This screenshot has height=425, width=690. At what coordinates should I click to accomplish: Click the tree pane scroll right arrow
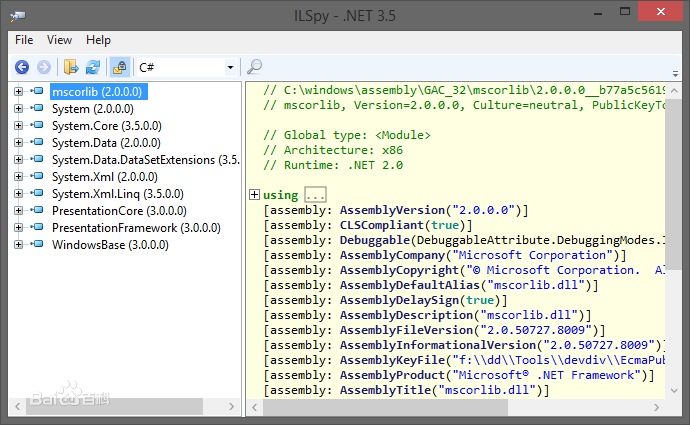tap(231, 407)
